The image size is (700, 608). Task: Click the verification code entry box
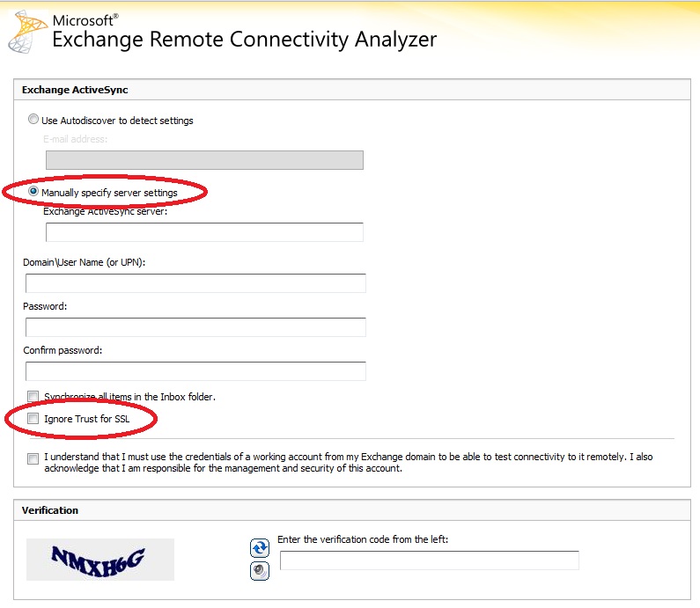[430, 560]
